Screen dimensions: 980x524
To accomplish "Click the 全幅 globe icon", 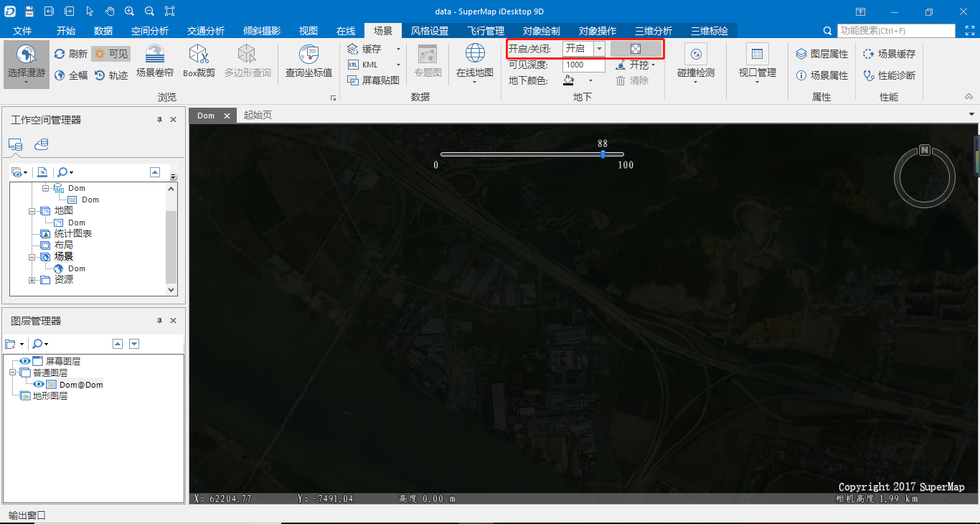I will (60, 75).
